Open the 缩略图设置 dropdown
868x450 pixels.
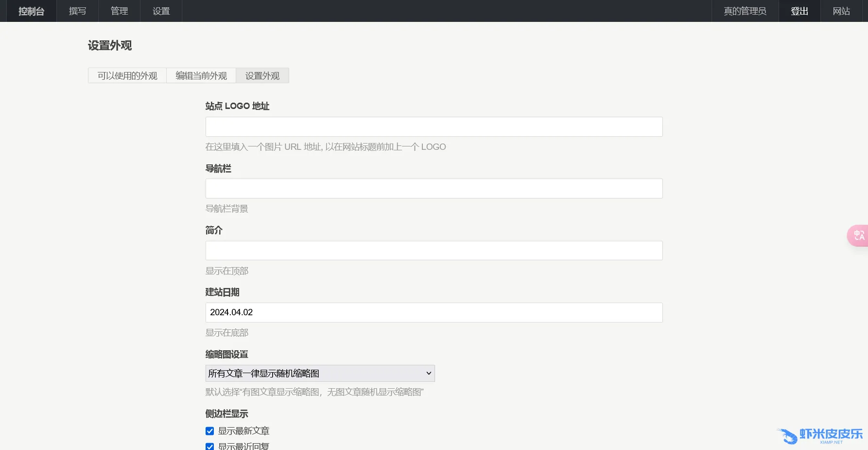[x=320, y=374]
